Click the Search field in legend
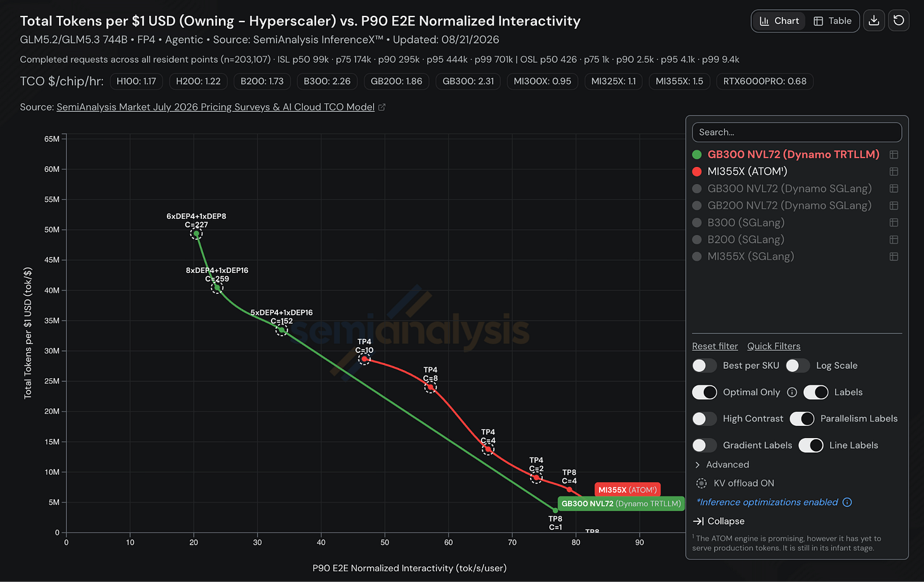 (797, 132)
